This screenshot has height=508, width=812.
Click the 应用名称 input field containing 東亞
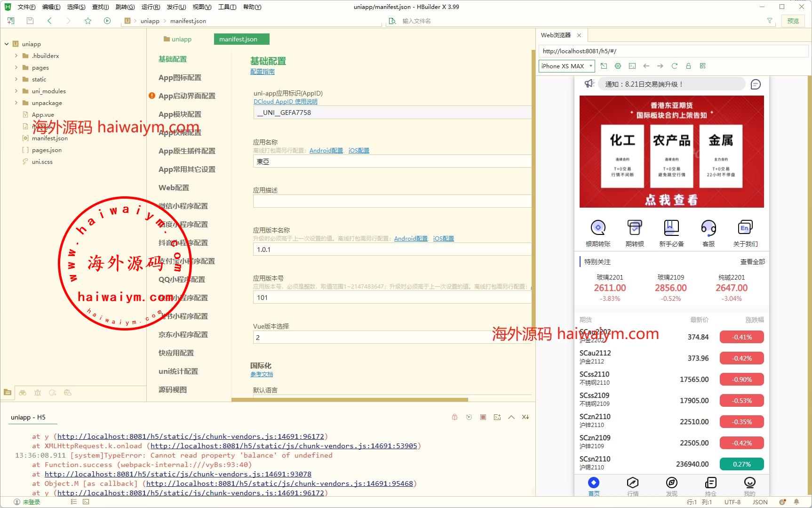[391, 161]
